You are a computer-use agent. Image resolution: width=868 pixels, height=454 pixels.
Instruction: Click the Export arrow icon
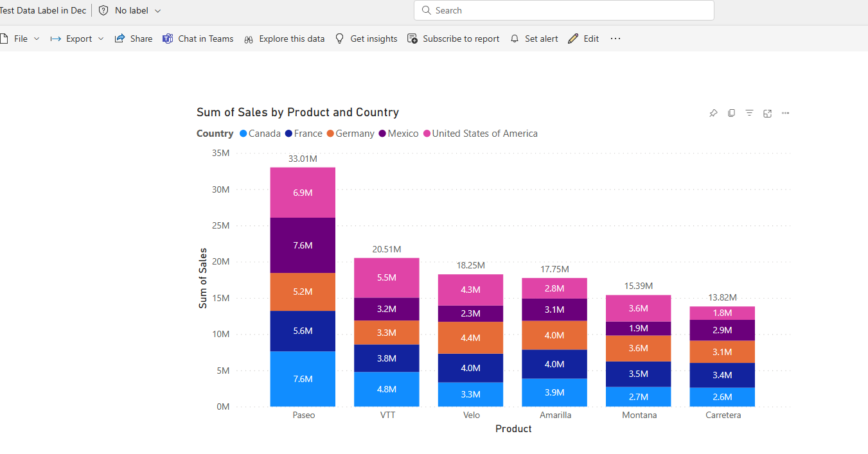(55, 39)
